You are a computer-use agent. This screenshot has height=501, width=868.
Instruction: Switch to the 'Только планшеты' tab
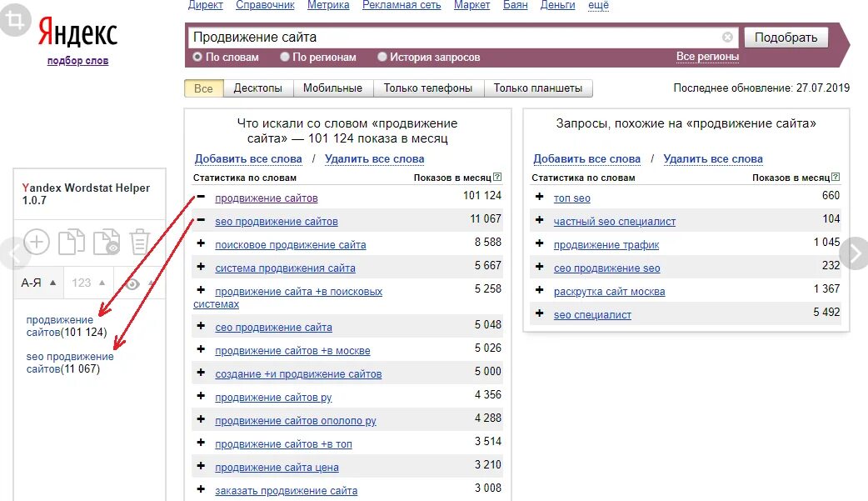click(538, 88)
